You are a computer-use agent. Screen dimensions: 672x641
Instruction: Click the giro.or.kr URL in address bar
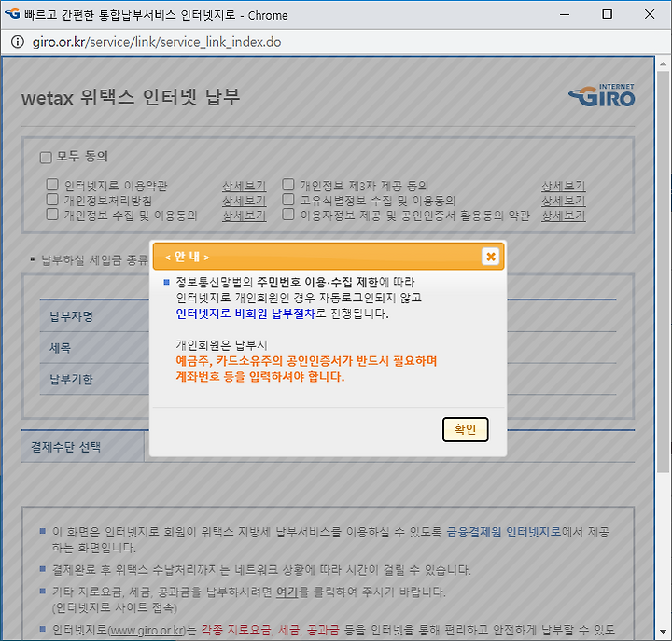click(157, 42)
